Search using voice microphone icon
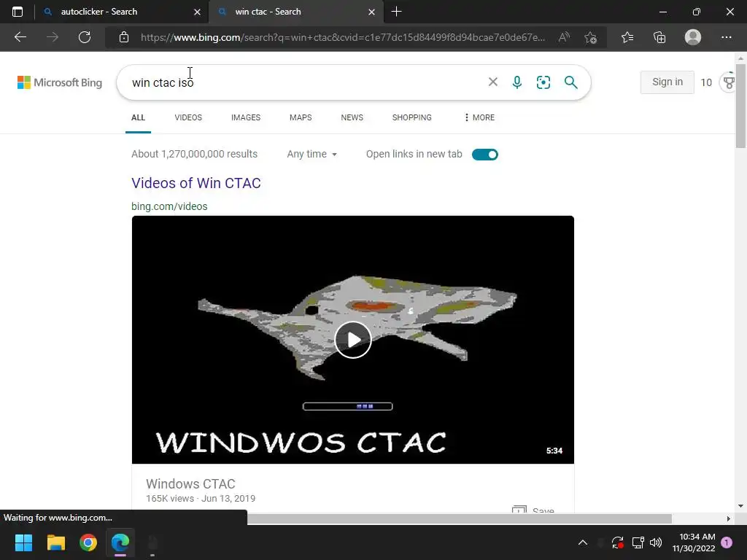 click(517, 82)
